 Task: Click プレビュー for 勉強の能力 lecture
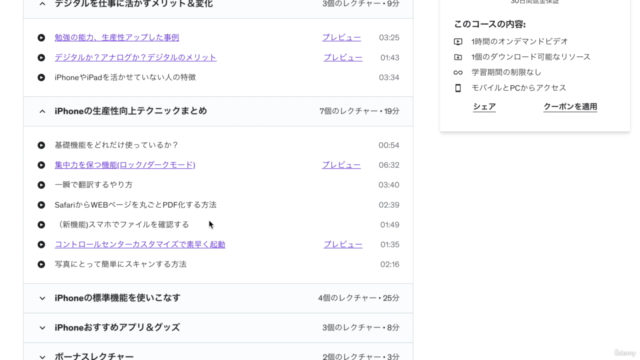coord(342,38)
